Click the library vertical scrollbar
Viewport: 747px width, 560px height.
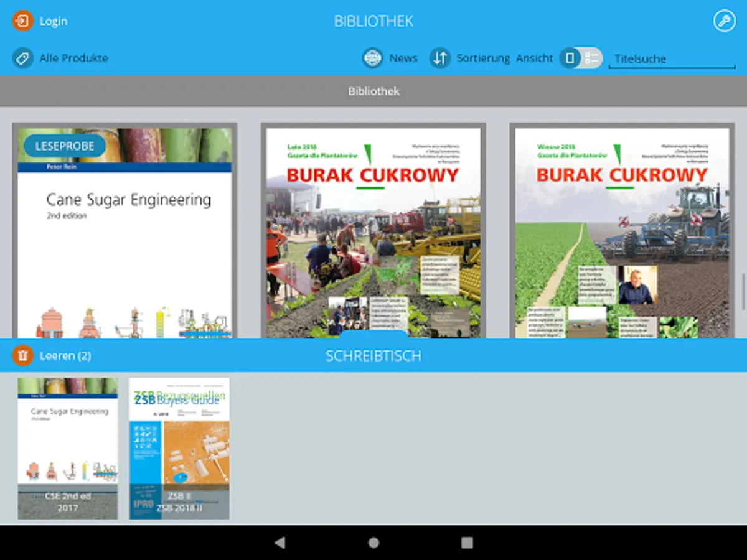point(743,291)
